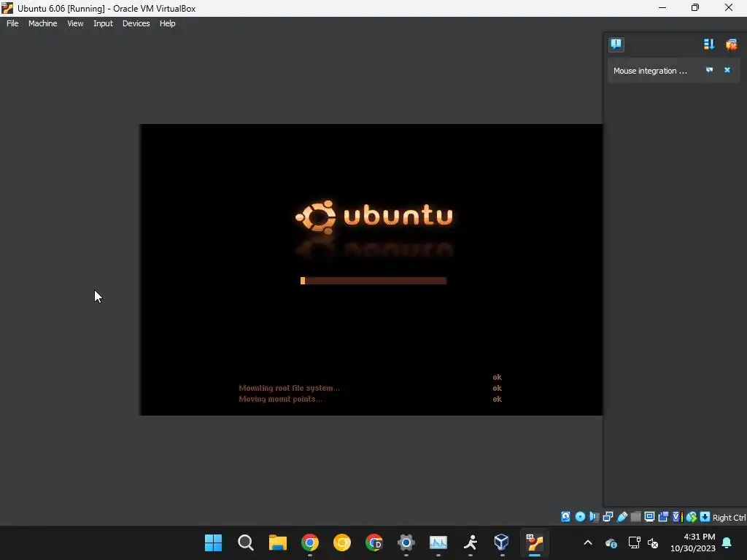Open the running-man taskbar app
This screenshot has height=560, width=747.
click(471, 542)
